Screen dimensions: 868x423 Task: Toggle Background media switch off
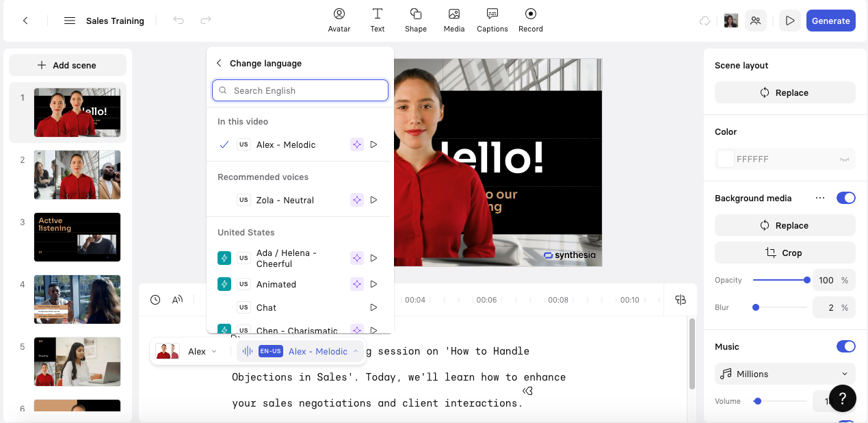coord(845,198)
